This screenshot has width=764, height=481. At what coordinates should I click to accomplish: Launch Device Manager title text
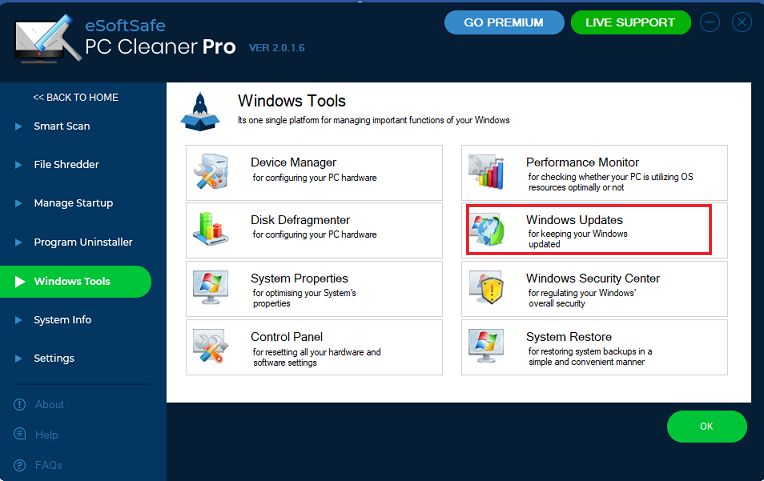(293, 162)
